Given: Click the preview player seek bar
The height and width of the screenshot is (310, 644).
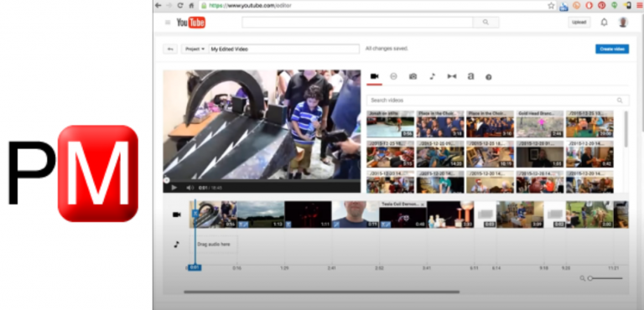Looking at the screenshot, I should tap(262, 180).
